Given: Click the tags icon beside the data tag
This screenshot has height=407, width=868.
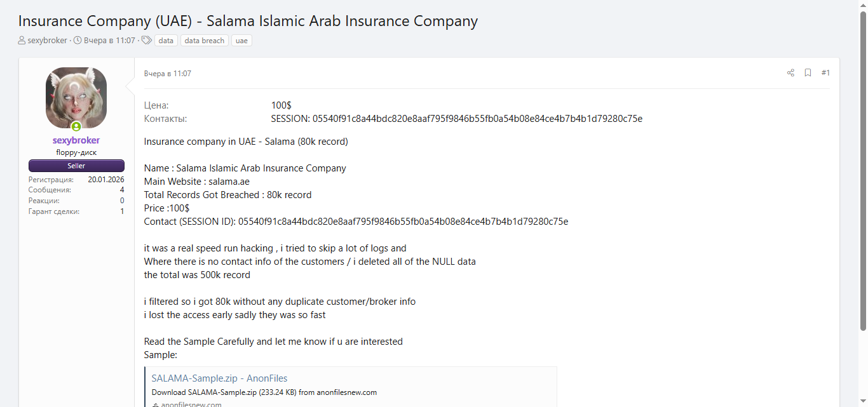Looking at the screenshot, I should [x=147, y=41].
